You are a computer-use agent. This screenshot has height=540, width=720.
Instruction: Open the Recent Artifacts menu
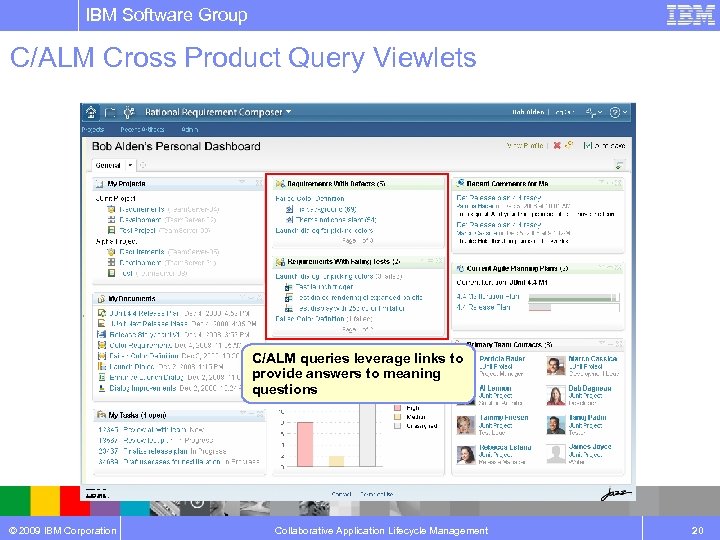click(142, 129)
